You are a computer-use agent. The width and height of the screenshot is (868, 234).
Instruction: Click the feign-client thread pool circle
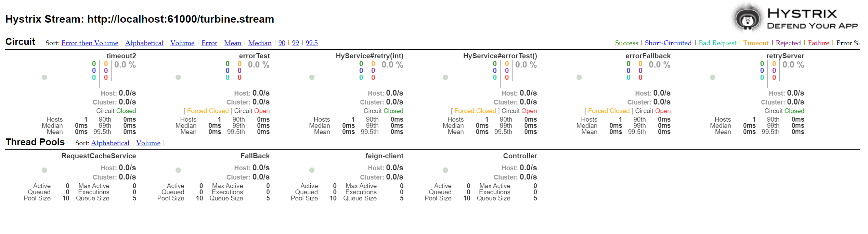point(312,170)
